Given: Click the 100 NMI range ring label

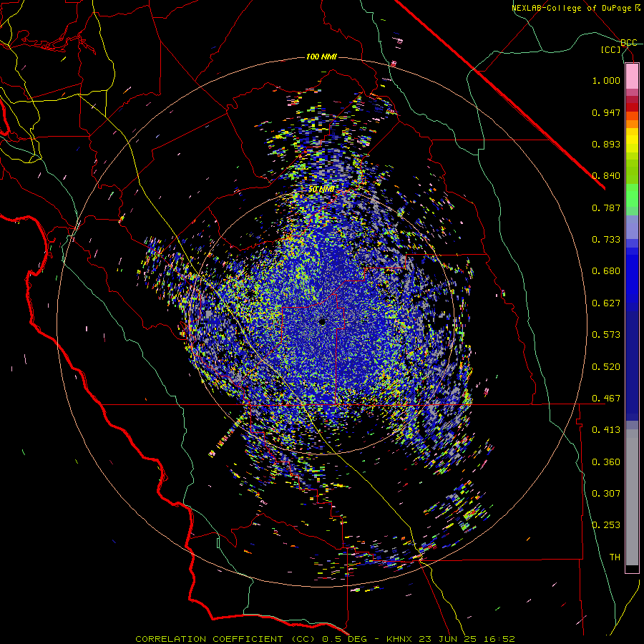Looking at the screenshot, I should coord(321,57).
